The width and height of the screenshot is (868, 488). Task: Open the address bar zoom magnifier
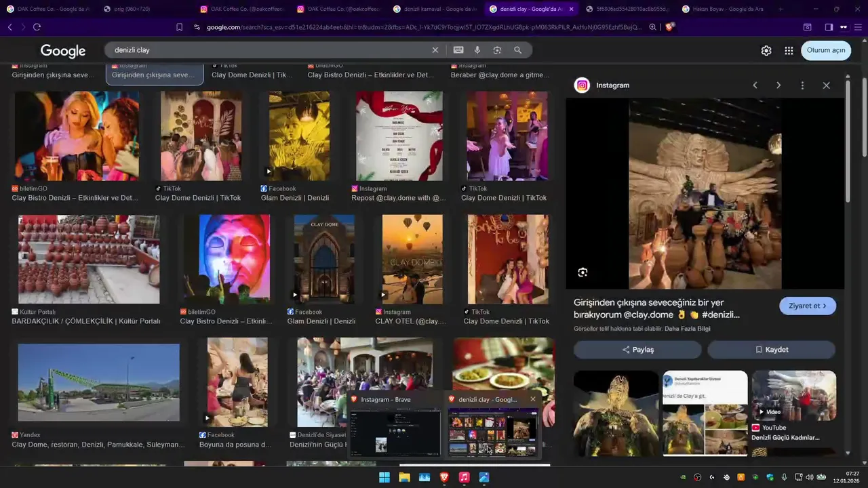pos(652,27)
